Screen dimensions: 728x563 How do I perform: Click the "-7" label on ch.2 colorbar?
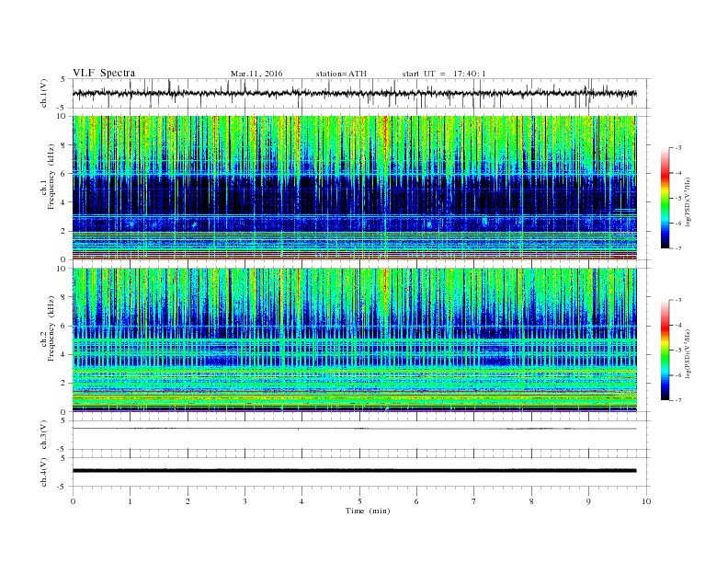pos(678,400)
